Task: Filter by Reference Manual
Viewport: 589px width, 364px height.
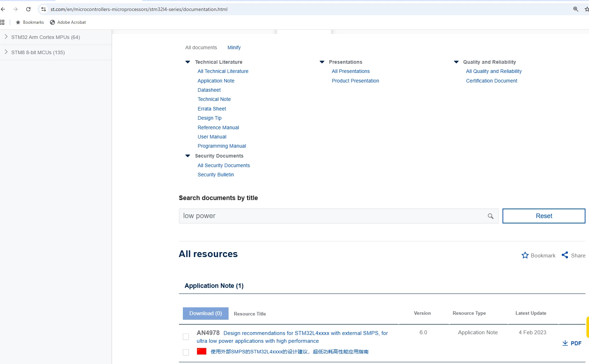Action: [x=218, y=127]
